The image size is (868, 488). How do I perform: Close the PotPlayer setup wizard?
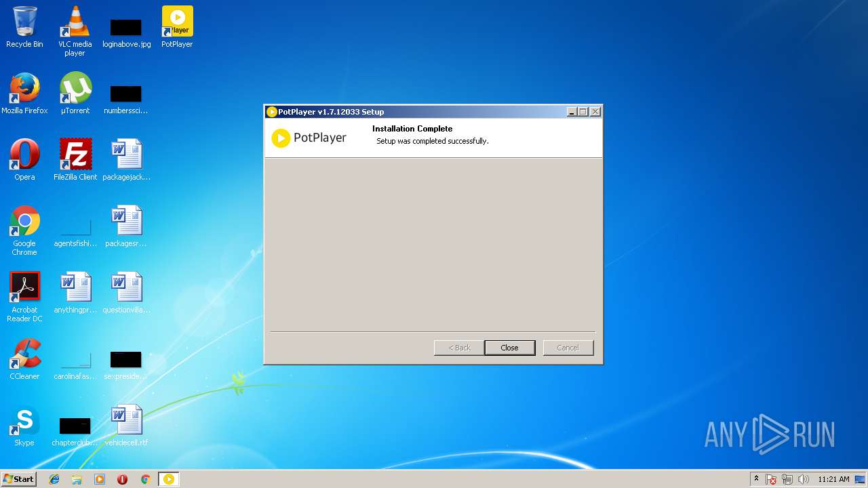coord(509,348)
